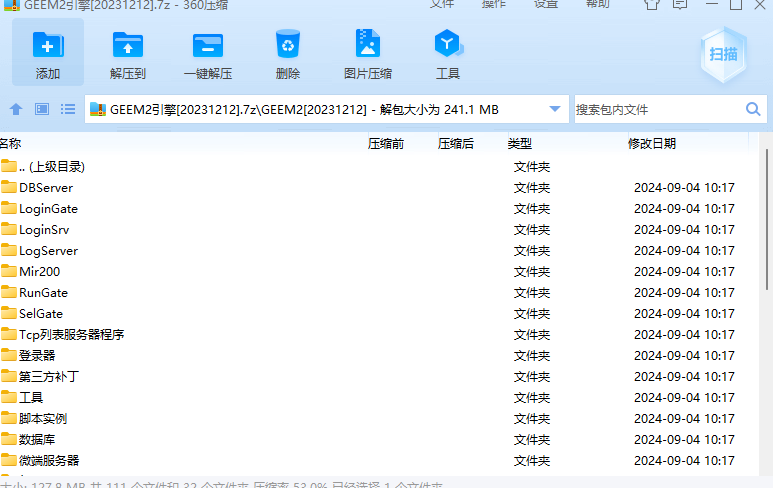This screenshot has width=773, height=488.
Task: Select the 脚本实例 folder
Action: [380, 418]
